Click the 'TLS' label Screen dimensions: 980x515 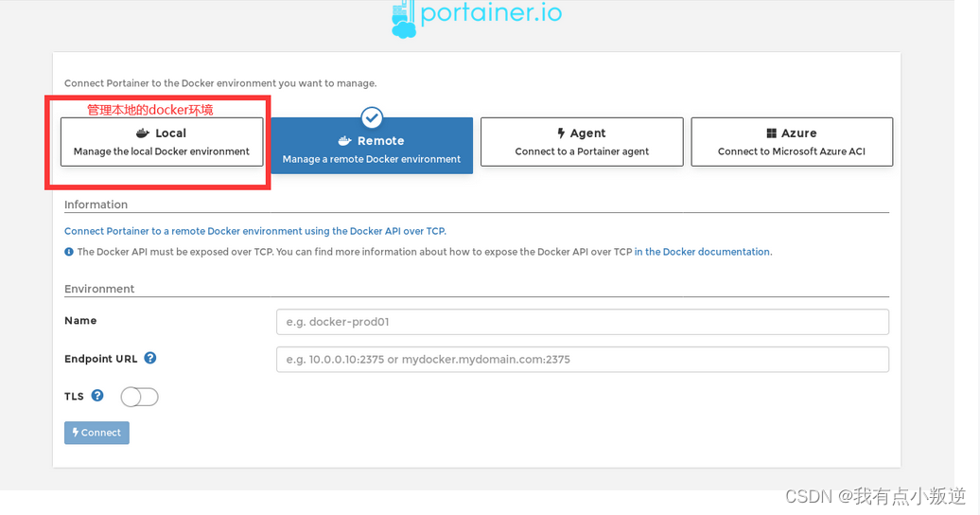tap(74, 396)
